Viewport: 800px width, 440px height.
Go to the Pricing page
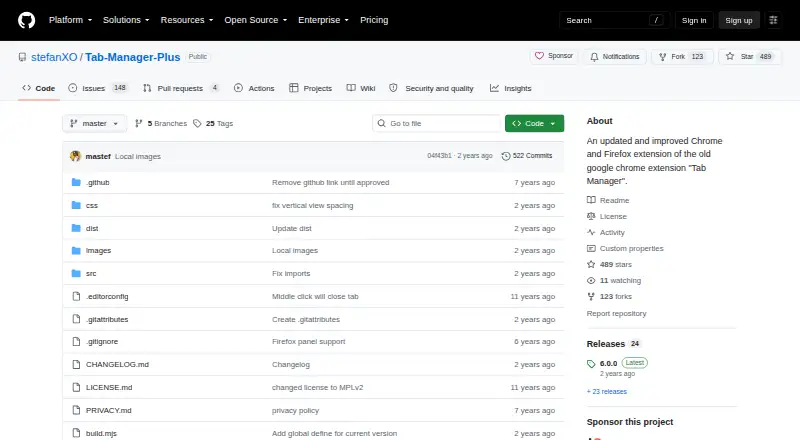[x=374, y=20]
